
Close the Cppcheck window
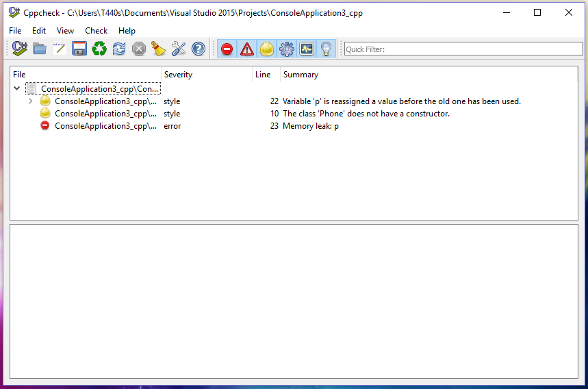coord(569,12)
